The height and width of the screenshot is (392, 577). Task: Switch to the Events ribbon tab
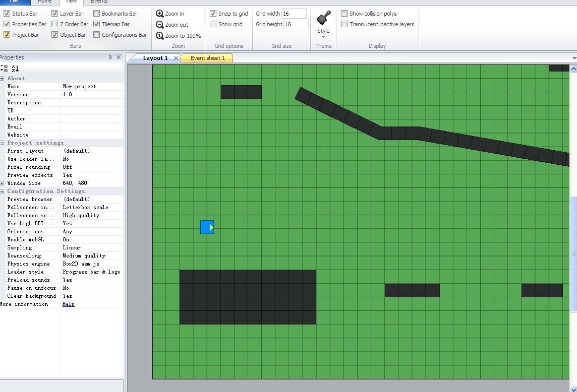[99, 2]
